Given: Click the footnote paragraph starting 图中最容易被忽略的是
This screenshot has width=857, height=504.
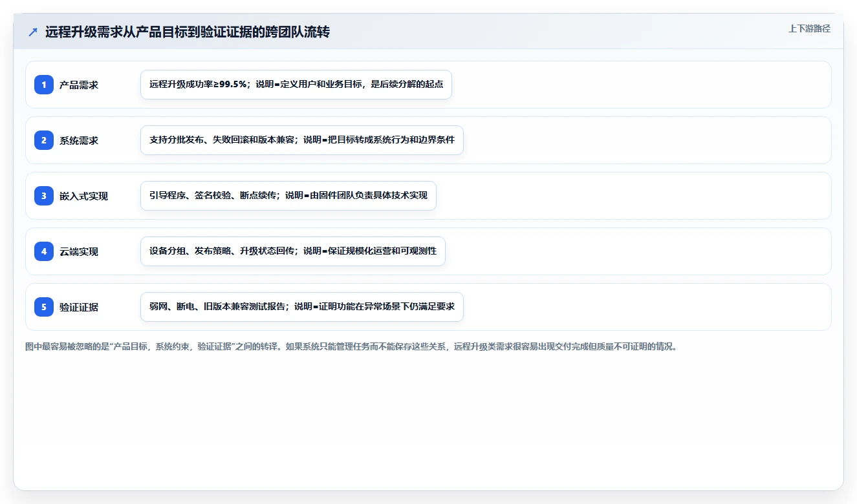Looking at the screenshot, I should pyautogui.click(x=351, y=346).
